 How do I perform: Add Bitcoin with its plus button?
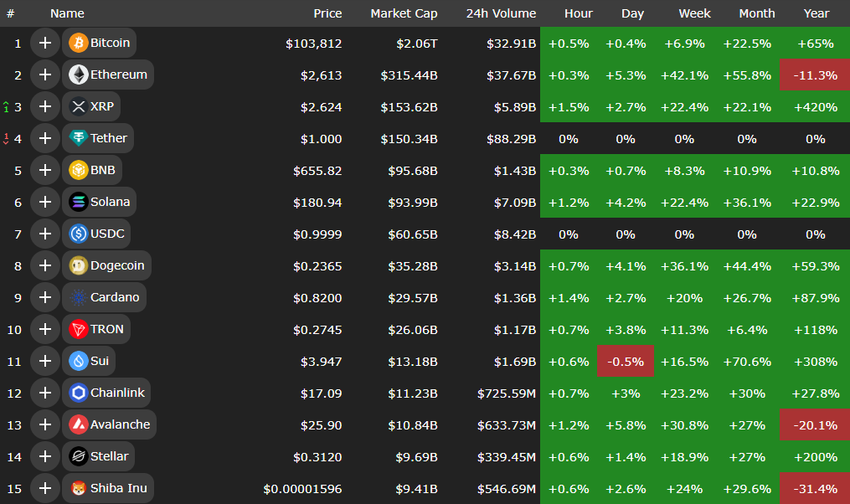tap(45, 43)
